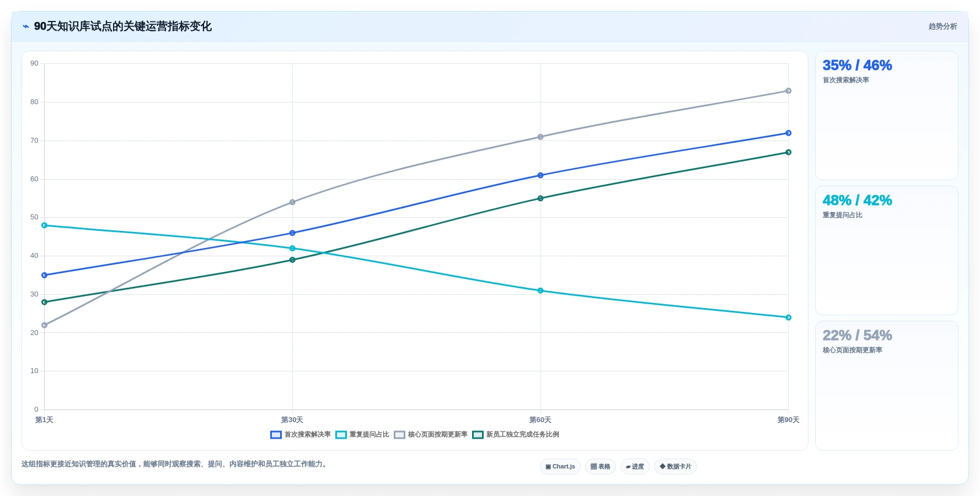Toggle 重复提问占比 legend swatch

click(341, 435)
